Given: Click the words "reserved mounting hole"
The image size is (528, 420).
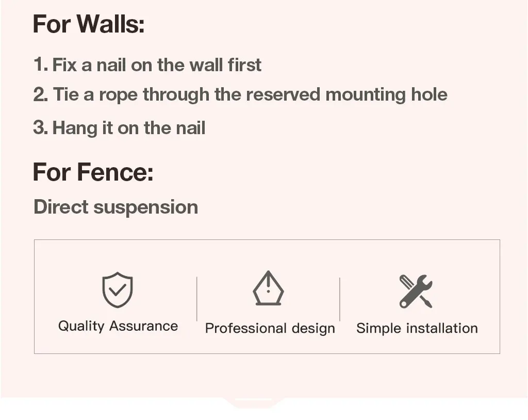Looking at the screenshot, I should (346, 95).
